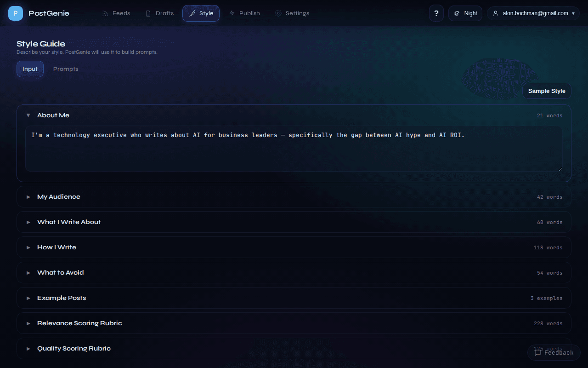Click the Drafts document icon
588x368 pixels.
click(x=147, y=13)
